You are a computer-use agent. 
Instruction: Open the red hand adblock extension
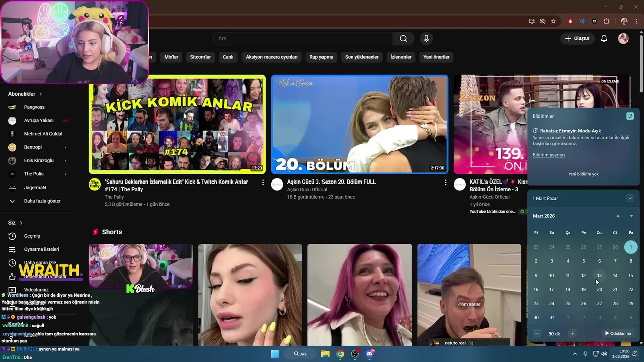570,21
